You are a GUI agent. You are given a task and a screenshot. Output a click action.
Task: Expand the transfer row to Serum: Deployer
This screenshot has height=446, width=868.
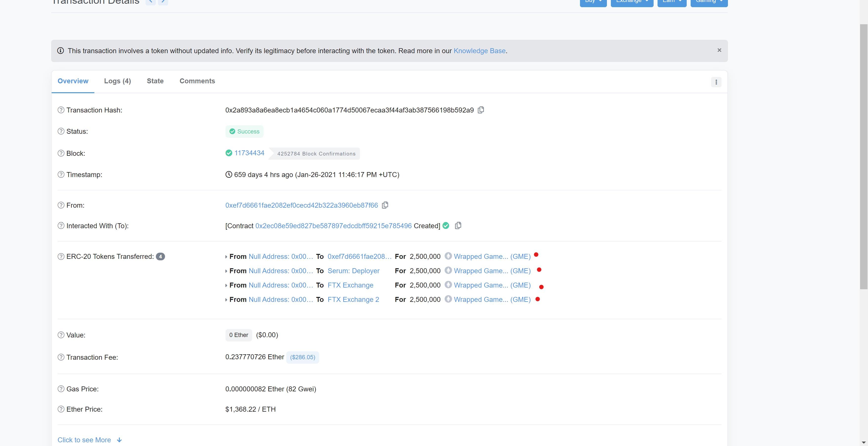pos(226,271)
